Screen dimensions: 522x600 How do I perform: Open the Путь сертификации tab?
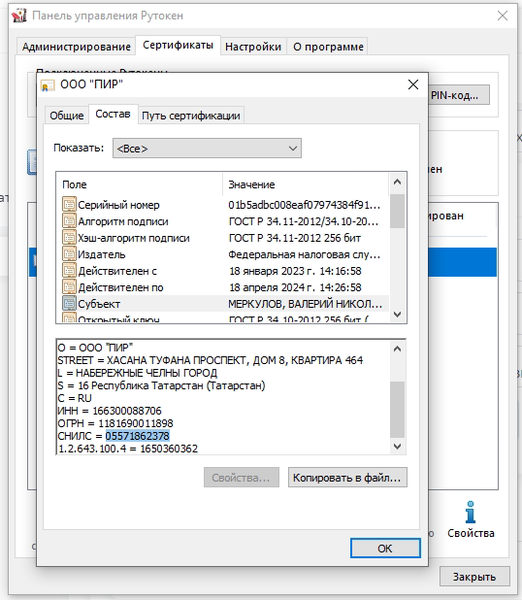click(x=191, y=116)
